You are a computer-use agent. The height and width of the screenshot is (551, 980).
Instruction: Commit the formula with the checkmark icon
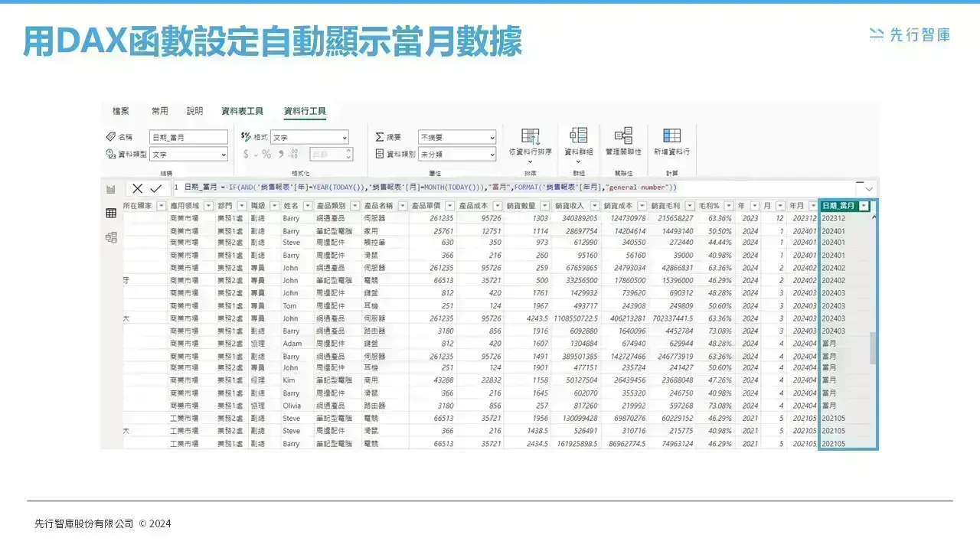click(x=156, y=188)
